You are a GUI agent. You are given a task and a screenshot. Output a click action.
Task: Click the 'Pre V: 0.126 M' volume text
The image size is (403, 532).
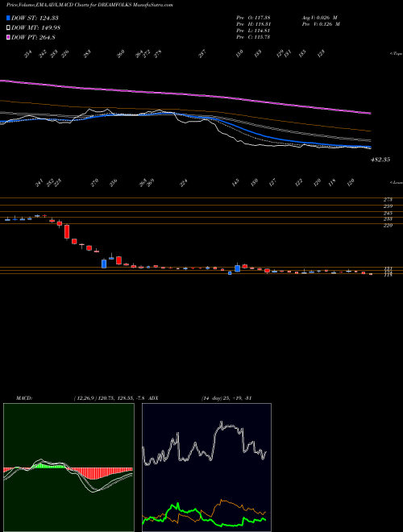click(x=321, y=24)
